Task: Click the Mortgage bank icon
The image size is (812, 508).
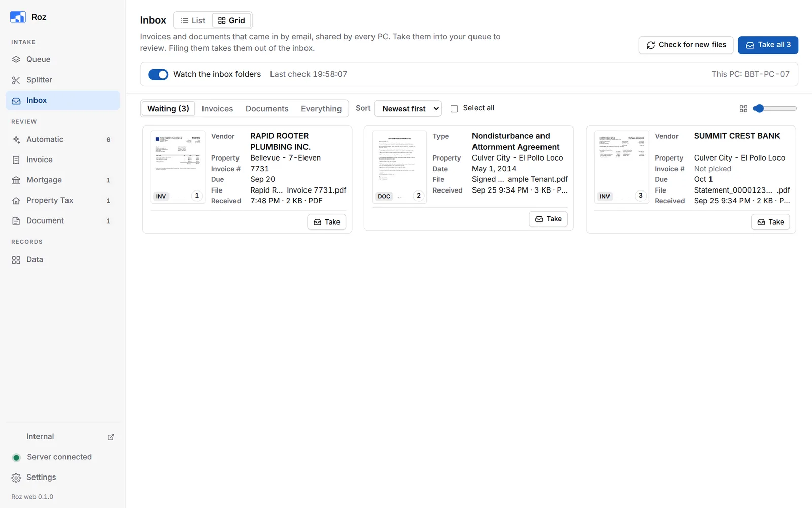Action: point(16,180)
